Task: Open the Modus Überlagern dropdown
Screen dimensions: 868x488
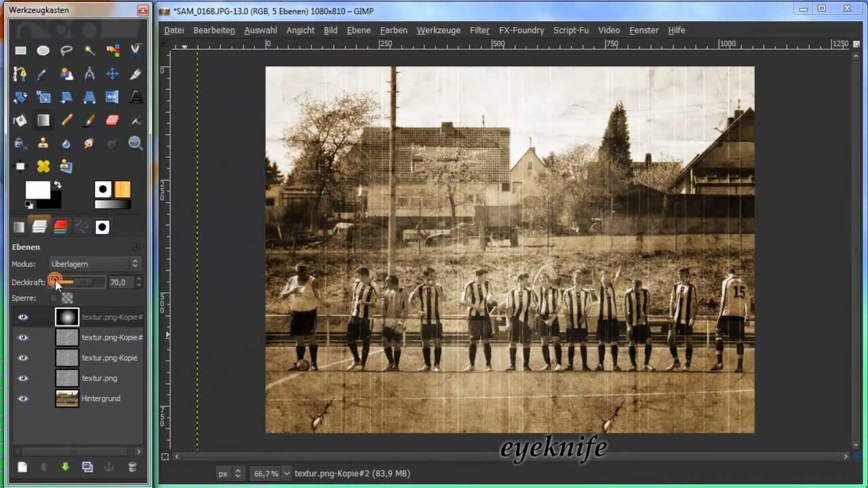Action: (x=94, y=264)
